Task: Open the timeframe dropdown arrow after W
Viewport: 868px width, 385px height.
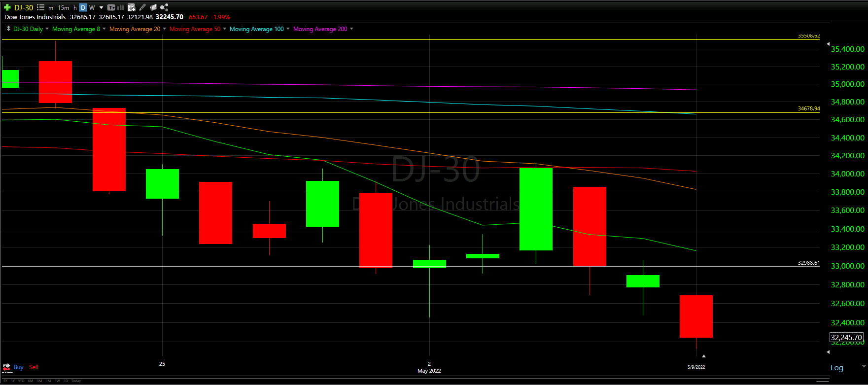Action: coord(101,8)
